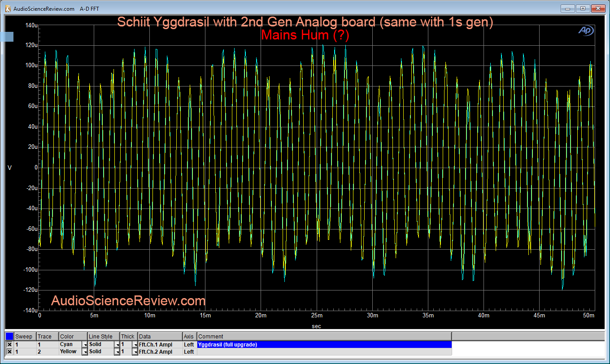
Task: Maximize the A-D FFT window
Action: (x=583, y=8)
